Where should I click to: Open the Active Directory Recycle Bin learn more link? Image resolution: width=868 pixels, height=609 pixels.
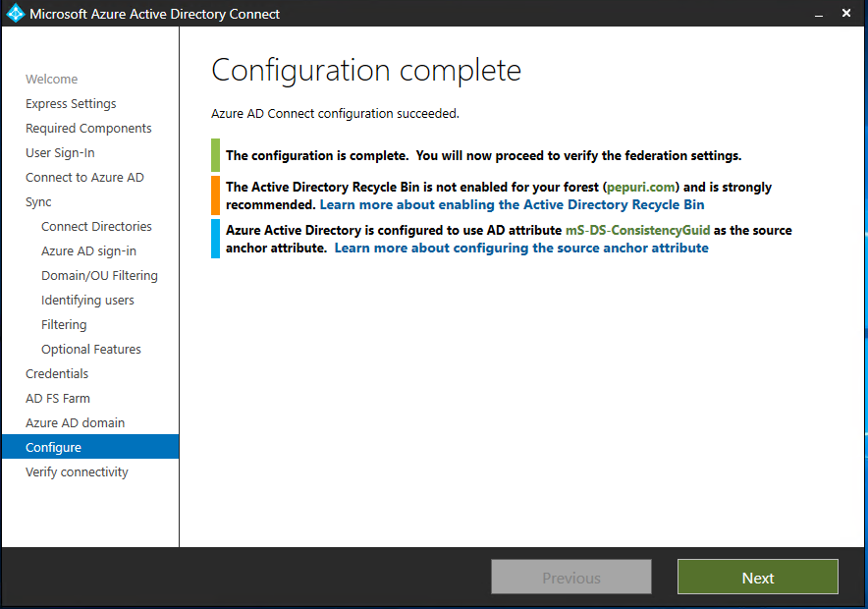[x=512, y=204]
